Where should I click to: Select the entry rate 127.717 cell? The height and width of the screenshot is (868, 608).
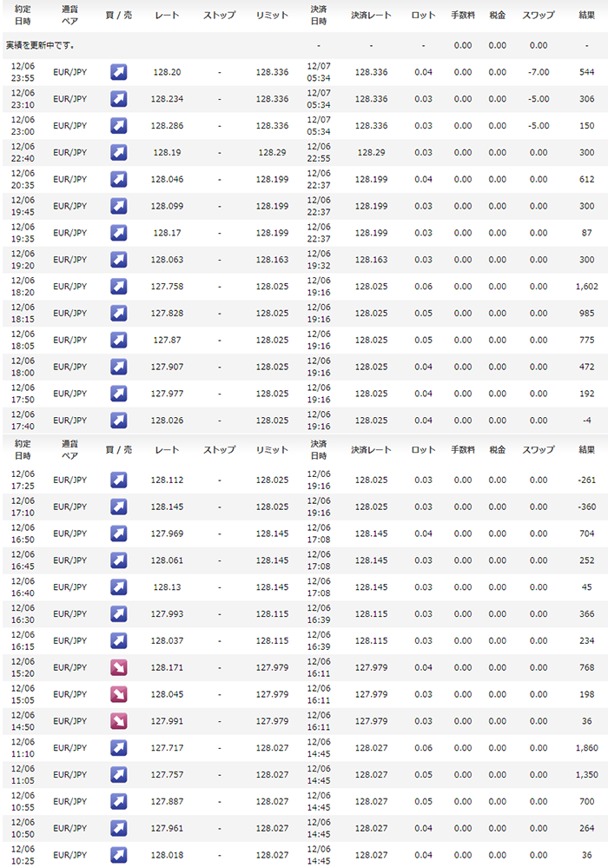pyautogui.click(x=166, y=748)
